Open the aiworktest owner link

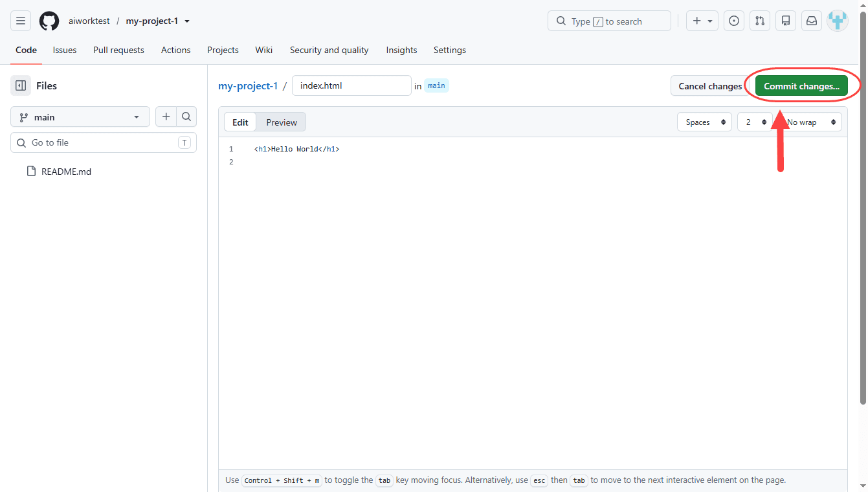point(89,21)
